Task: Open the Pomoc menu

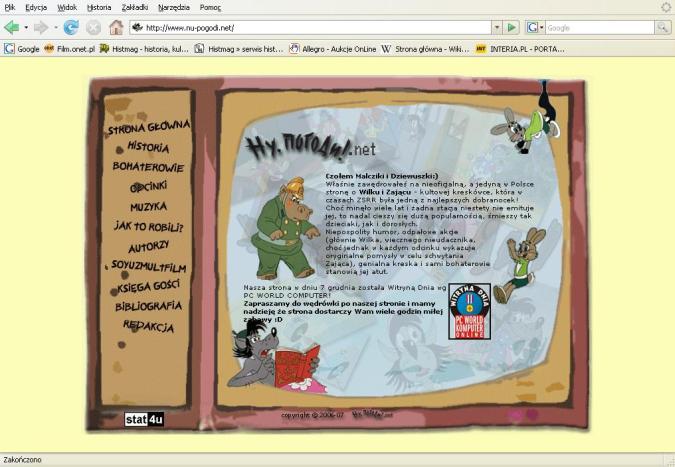Action: [210, 7]
